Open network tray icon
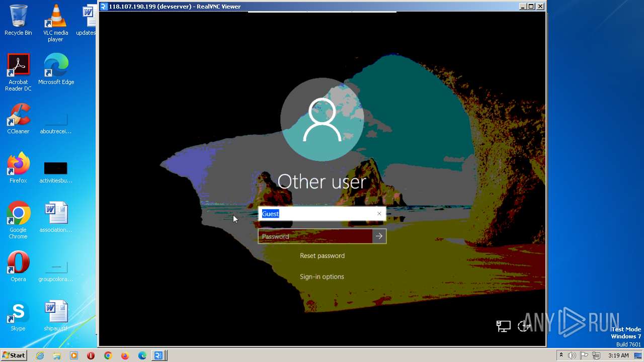The width and height of the screenshot is (644, 362). pos(596,355)
